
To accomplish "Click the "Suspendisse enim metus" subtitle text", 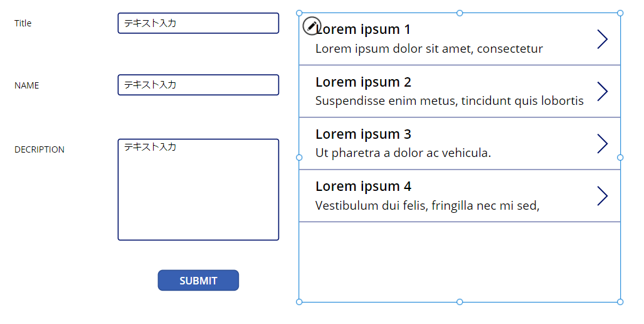I will [x=449, y=100].
